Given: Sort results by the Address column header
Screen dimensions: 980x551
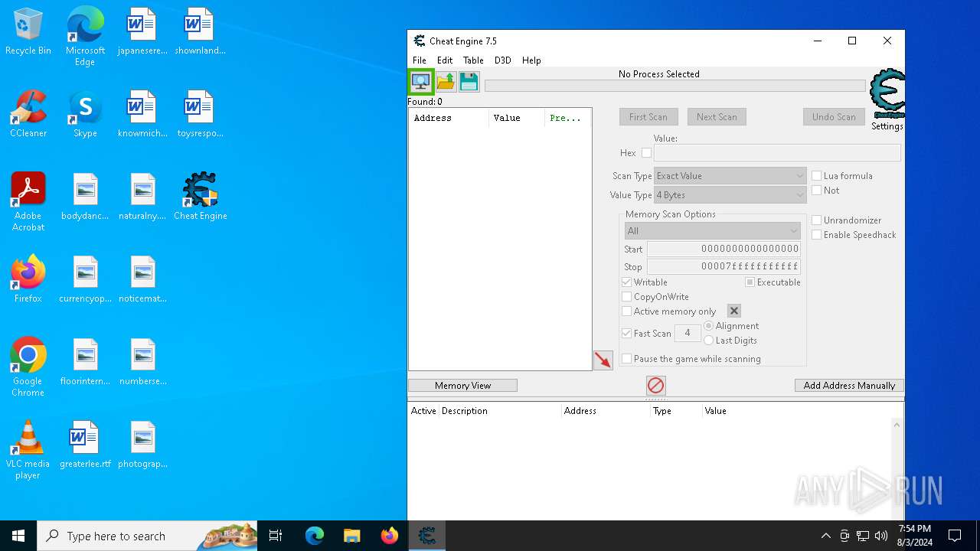Looking at the screenshot, I should click(449, 119).
